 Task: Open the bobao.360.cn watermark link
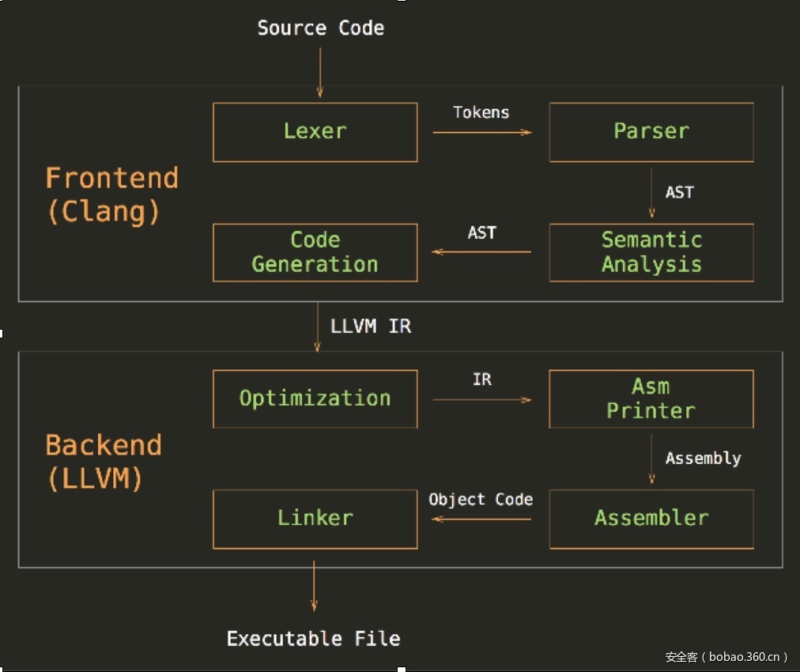point(726,657)
